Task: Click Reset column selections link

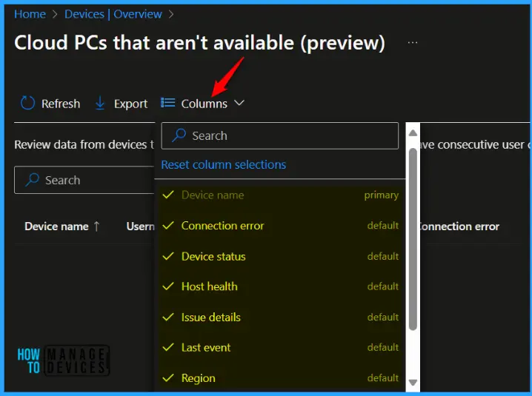Action: (223, 165)
